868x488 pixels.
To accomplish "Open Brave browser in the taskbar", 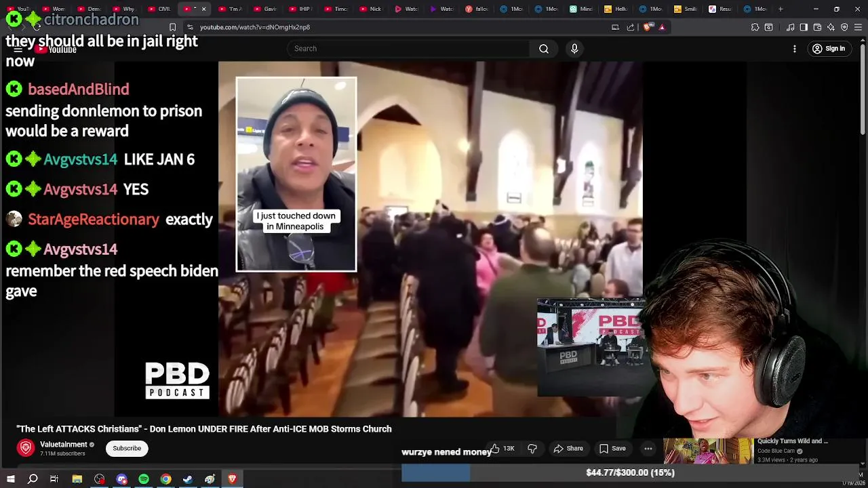I will coord(232,479).
